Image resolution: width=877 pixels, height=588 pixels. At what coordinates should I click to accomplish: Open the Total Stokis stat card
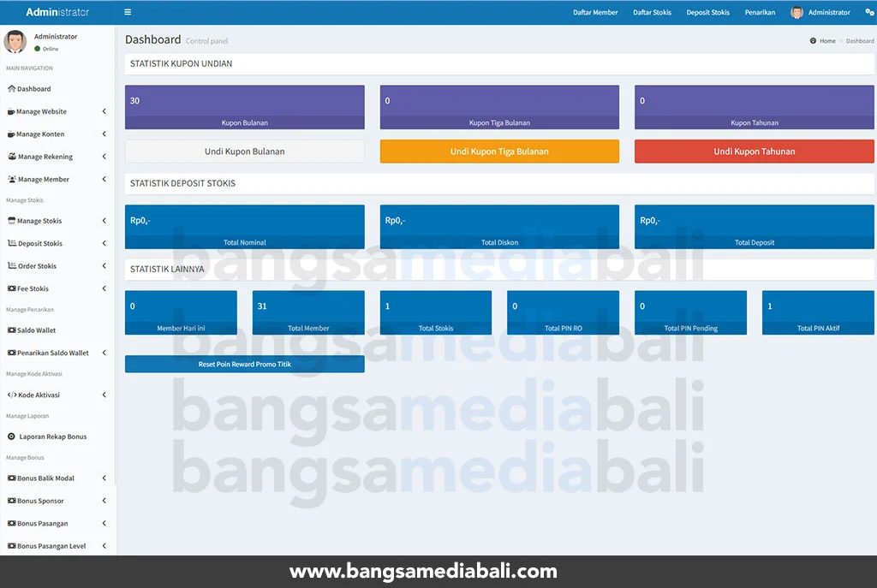pyautogui.click(x=436, y=312)
